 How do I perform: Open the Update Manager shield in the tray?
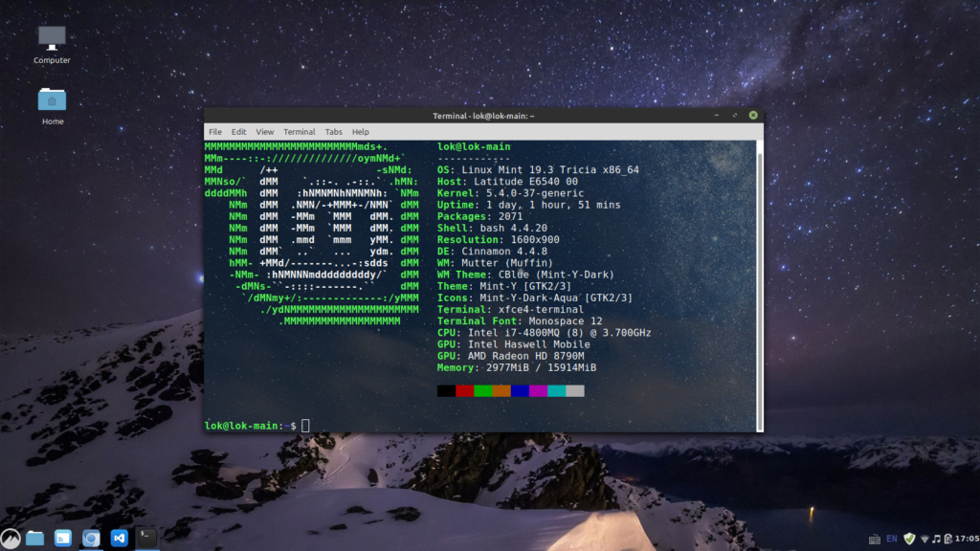click(909, 539)
